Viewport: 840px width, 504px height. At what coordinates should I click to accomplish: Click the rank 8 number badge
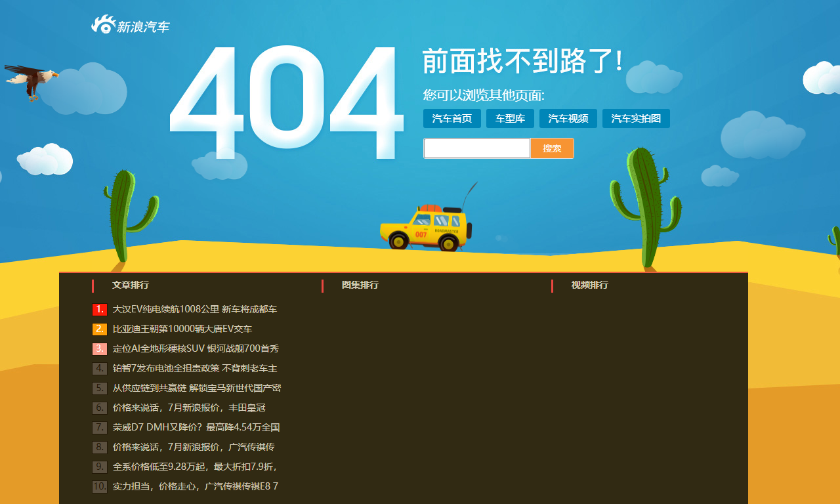coord(100,447)
